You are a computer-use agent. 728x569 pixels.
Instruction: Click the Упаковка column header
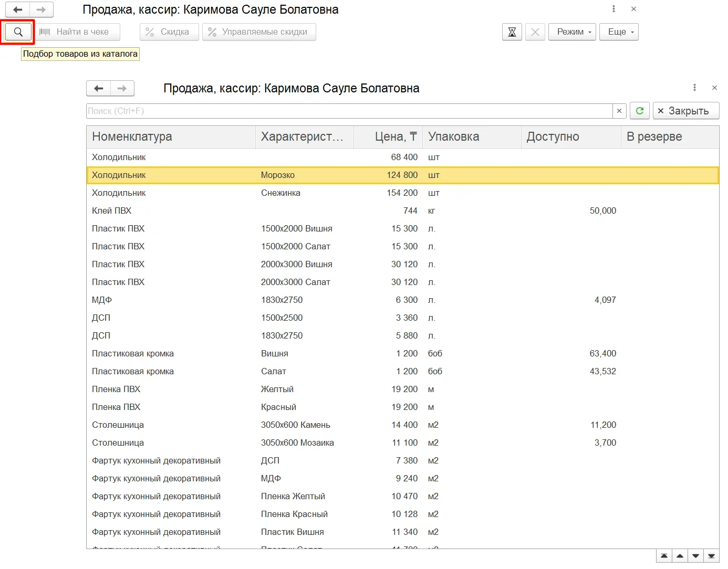point(472,137)
